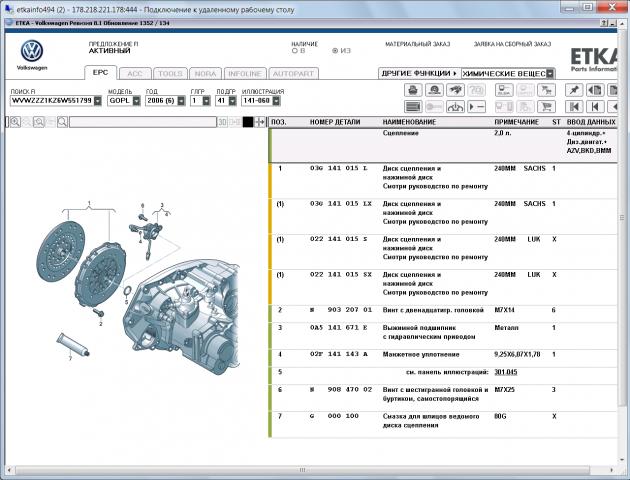Click ЗАЯВКА НА СБОРНЫЙ ЗАКАЗ label

[512, 44]
